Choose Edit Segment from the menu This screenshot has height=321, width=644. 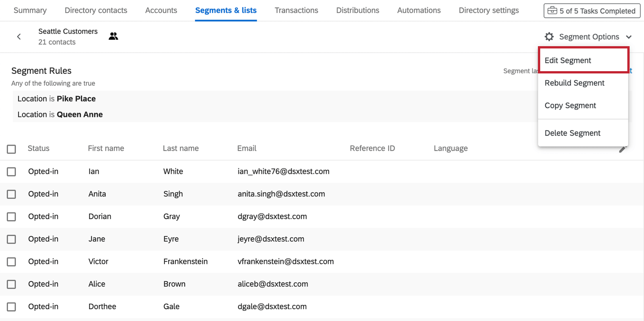(x=567, y=61)
